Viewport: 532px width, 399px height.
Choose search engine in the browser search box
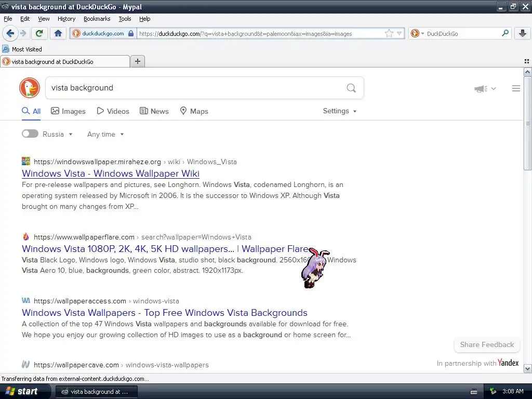click(x=417, y=34)
